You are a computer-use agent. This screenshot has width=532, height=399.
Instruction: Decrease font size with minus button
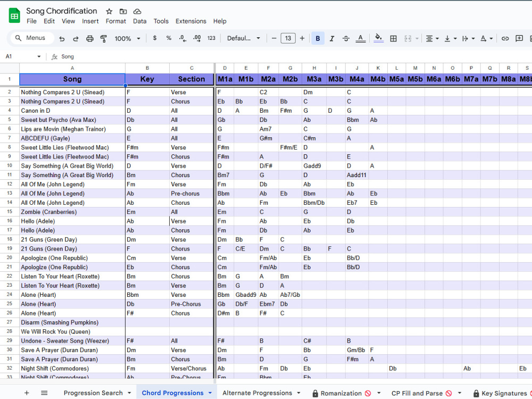[x=274, y=38]
